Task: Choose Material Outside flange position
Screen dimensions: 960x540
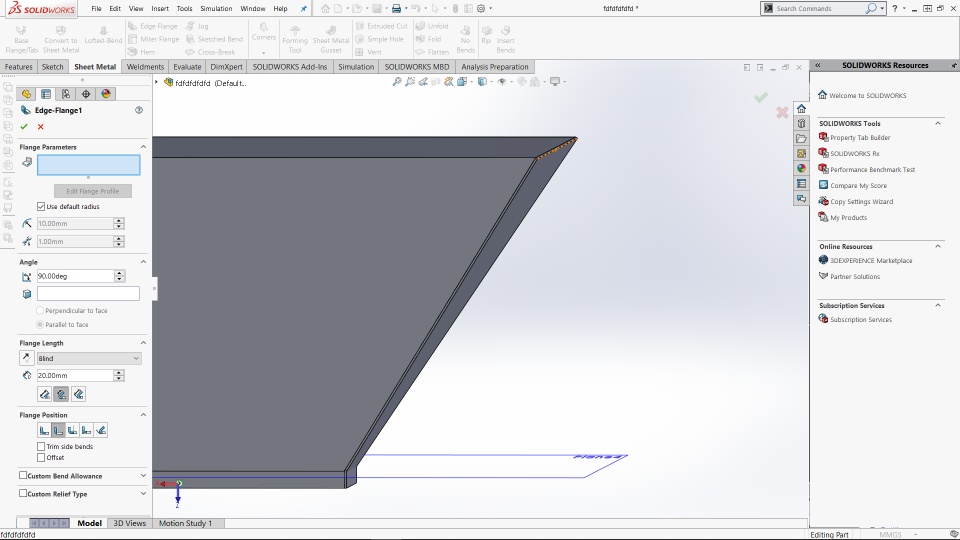Action: (58, 430)
